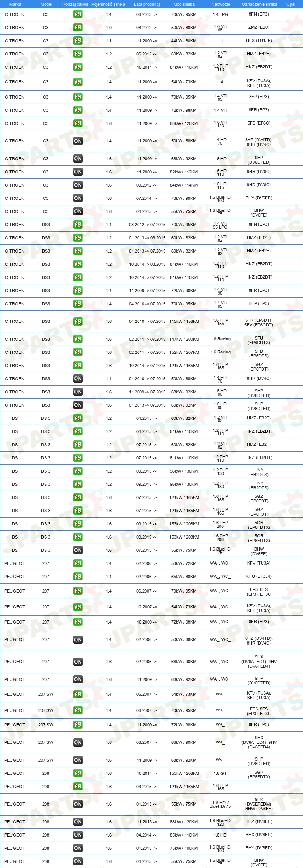Click ON diesel icon in Peugeot 208 9HK row
Viewport: 303px width, 868px height.
[78, 804]
